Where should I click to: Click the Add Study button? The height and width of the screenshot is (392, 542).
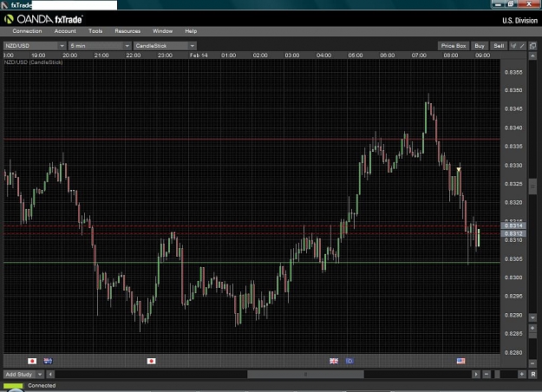point(19,375)
